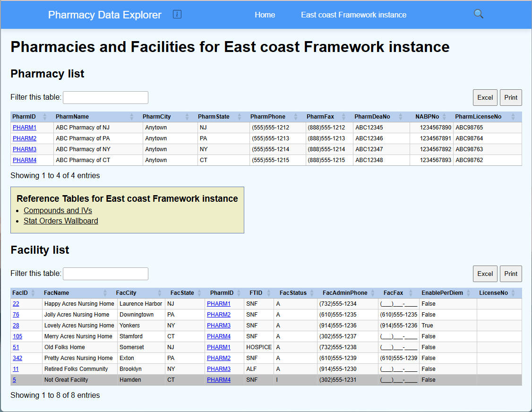Click the info icon beside Pharmacy Data Explorer
Image resolution: width=532 pixels, height=412 pixels.
177,14
